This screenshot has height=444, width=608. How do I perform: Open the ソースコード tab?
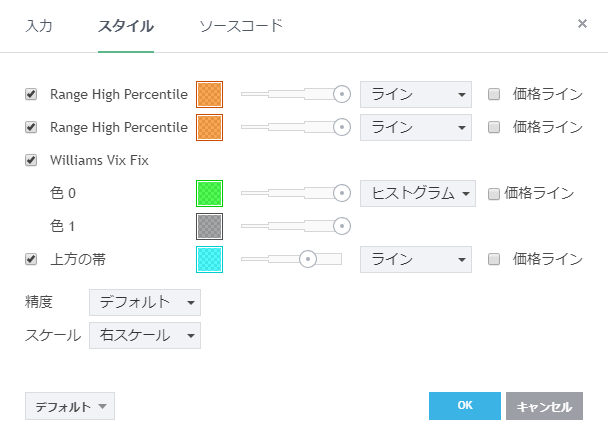coord(241,26)
